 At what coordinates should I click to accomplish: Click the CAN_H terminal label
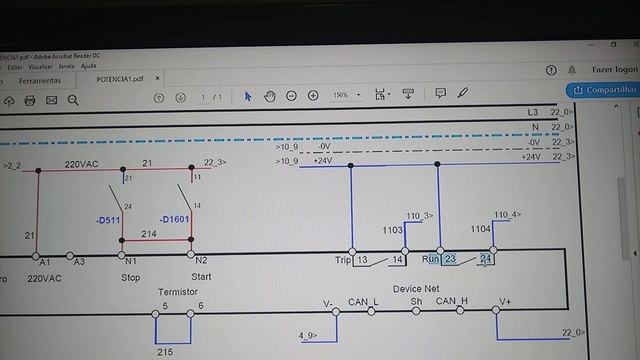click(451, 301)
